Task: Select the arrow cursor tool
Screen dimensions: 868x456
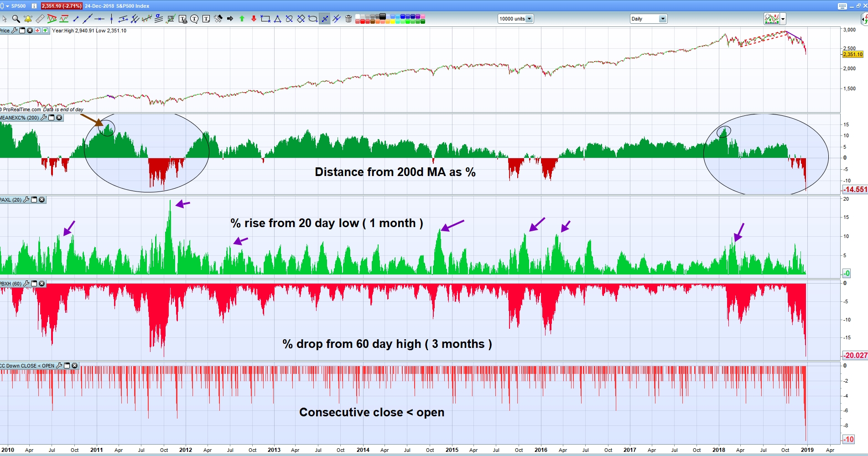Action: click(x=5, y=19)
